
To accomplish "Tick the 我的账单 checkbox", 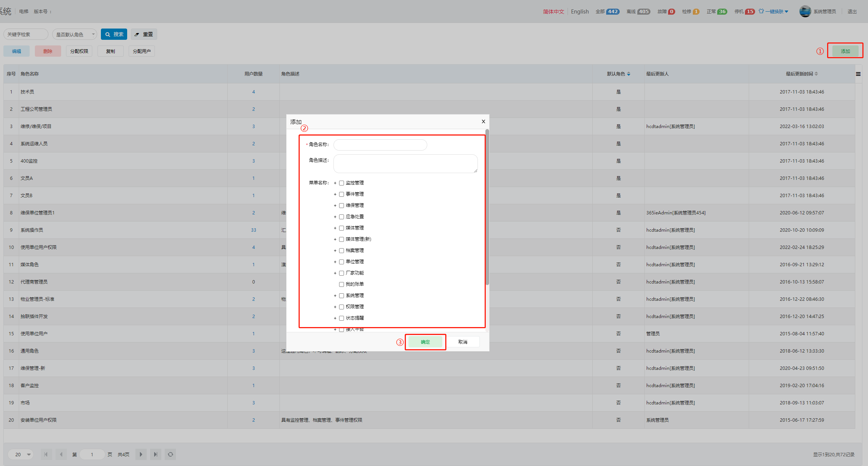I will tap(341, 284).
